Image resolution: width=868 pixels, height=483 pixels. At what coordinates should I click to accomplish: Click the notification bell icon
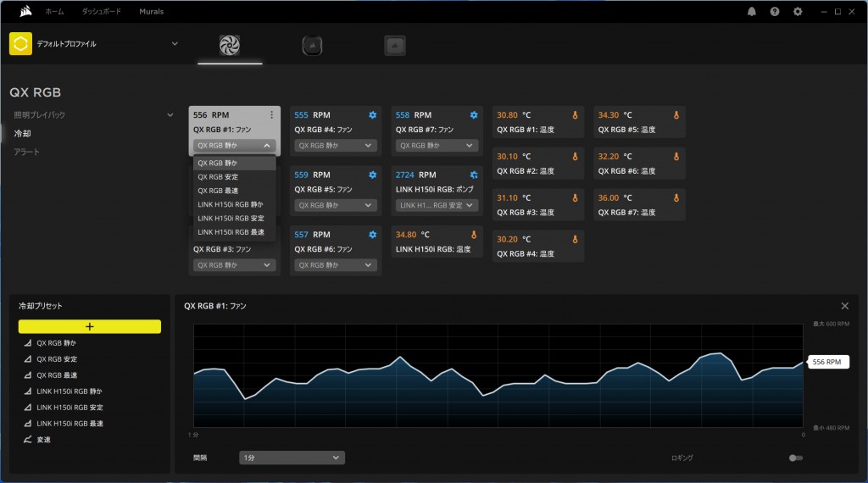coord(751,12)
